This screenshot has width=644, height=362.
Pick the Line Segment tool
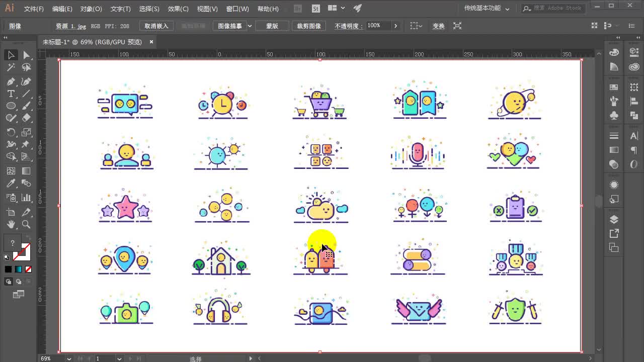26,94
